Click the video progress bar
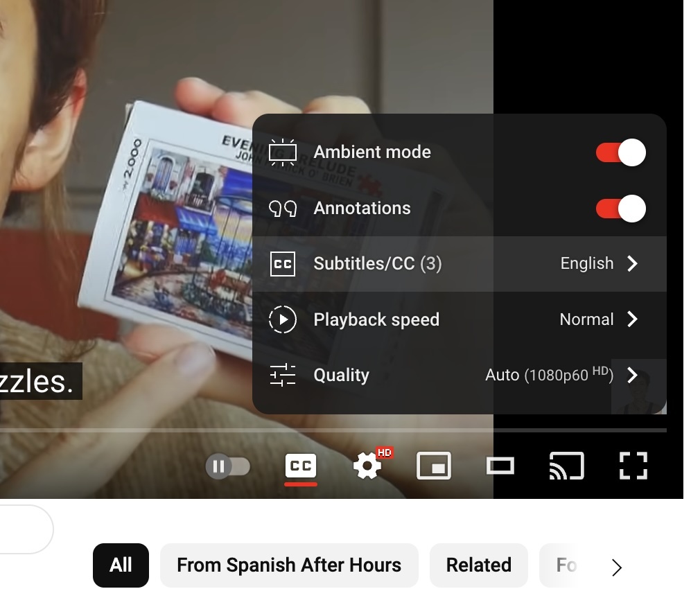Screen dimensions: 700x607 point(333,430)
